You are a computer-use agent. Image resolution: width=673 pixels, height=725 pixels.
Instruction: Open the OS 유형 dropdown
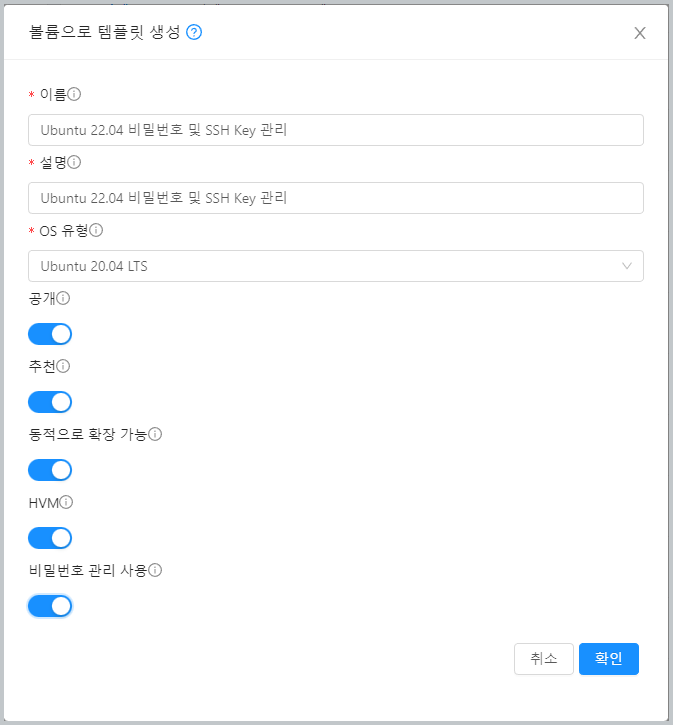click(335, 266)
